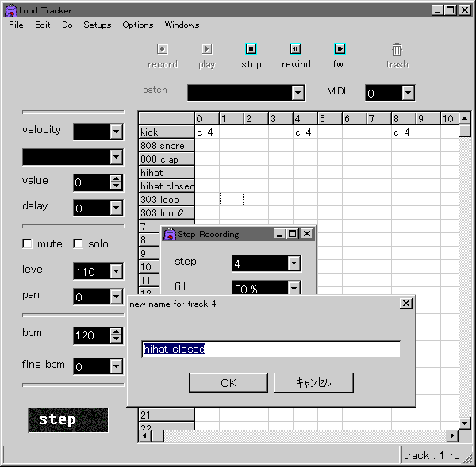This screenshot has width=476, height=467.
Task: Expand the fine bpm dropdown
Action: [x=117, y=366]
